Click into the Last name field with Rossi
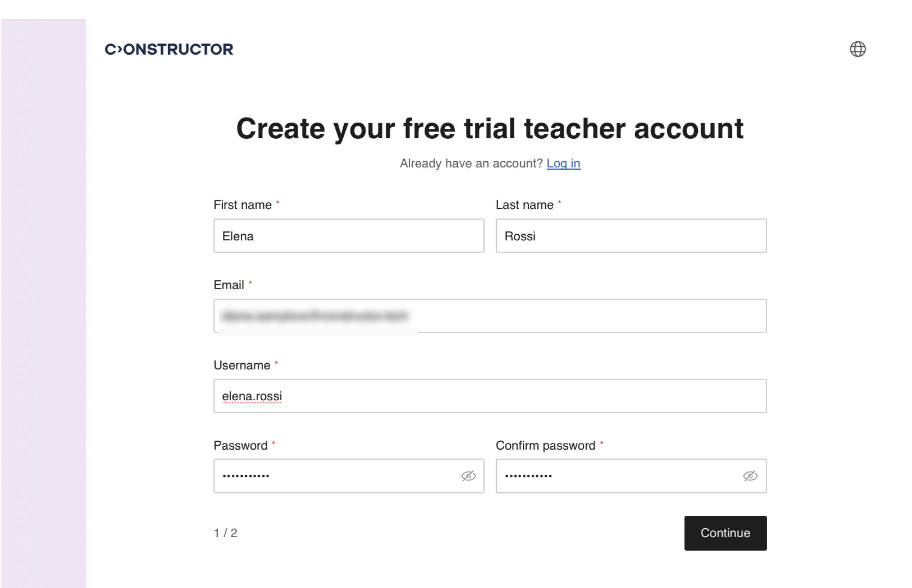912x588 pixels. pyautogui.click(x=631, y=236)
